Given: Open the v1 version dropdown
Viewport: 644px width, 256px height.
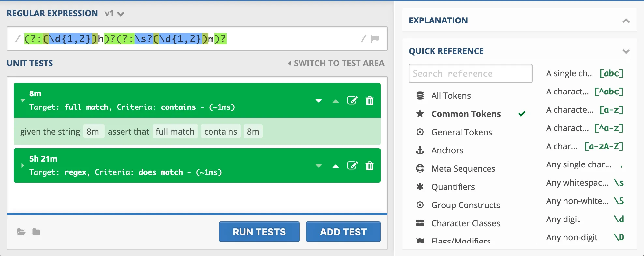Looking at the screenshot, I should coord(114,14).
